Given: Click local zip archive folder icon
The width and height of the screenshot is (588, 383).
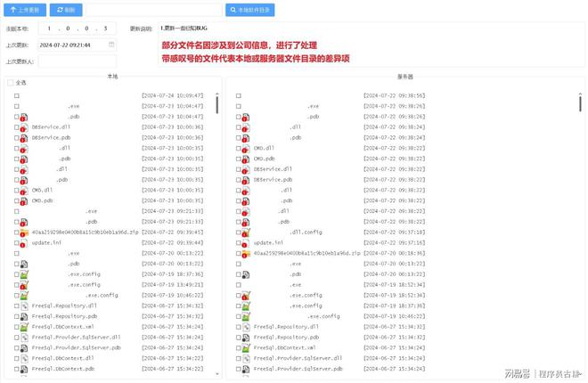Looking at the screenshot, I should click(24, 232).
